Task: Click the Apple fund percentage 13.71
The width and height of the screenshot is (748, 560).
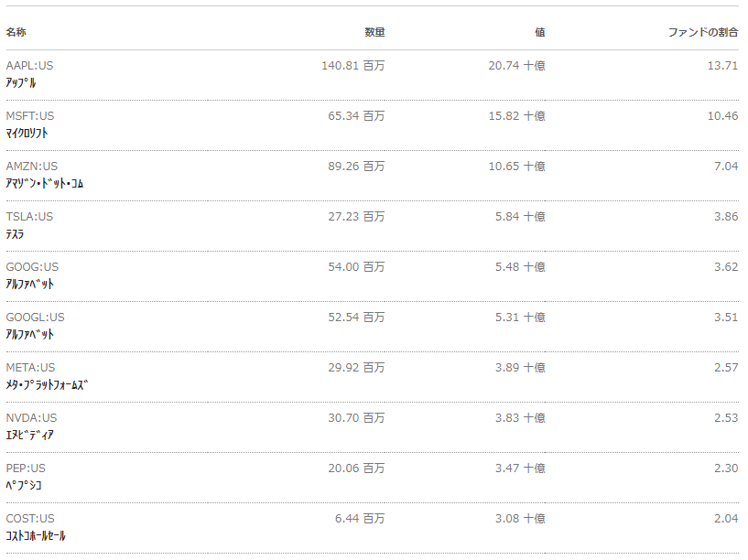Action: pyautogui.click(x=722, y=66)
